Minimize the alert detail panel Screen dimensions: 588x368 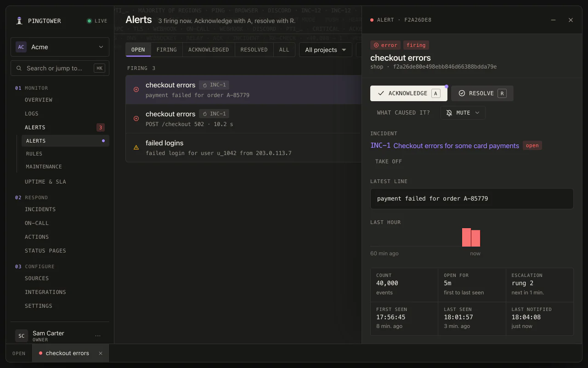click(554, 20)
